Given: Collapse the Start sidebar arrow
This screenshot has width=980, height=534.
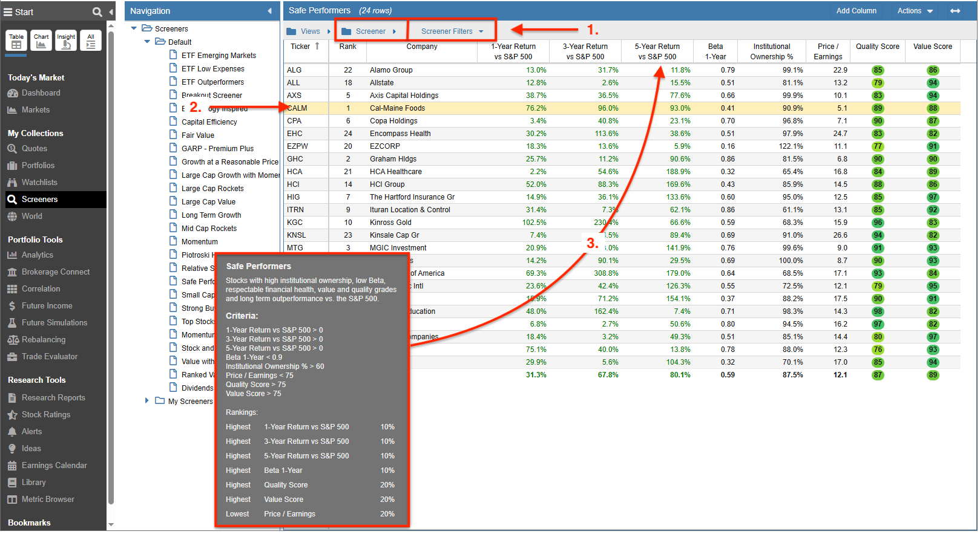Looking at the screenshot, I should [111, 12].
